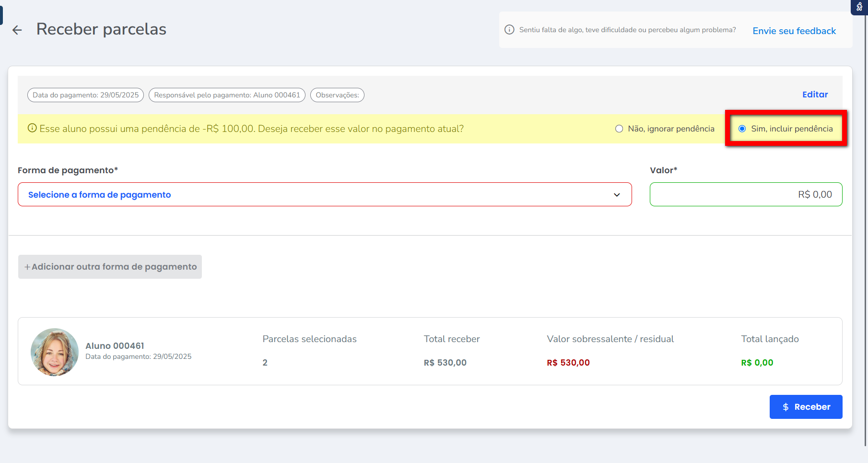Click the 'Responsável pelo pagamento' chip
868x463 pixels.
pyautogui.click(x=227, y=95)
